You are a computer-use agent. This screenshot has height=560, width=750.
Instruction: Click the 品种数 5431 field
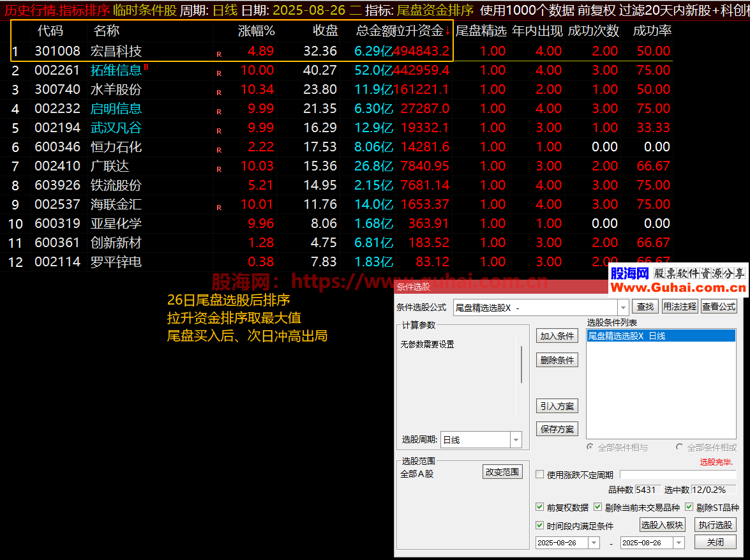(x=648, y=490)
